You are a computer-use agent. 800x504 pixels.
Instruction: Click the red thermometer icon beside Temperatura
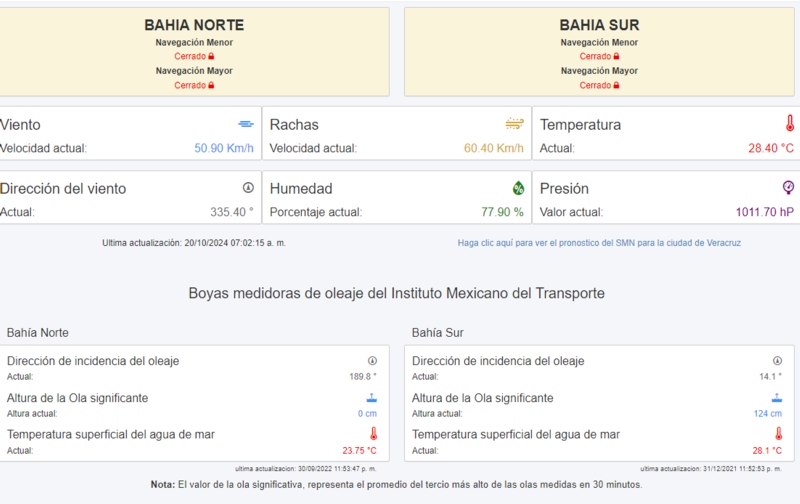tap(789, 123)
